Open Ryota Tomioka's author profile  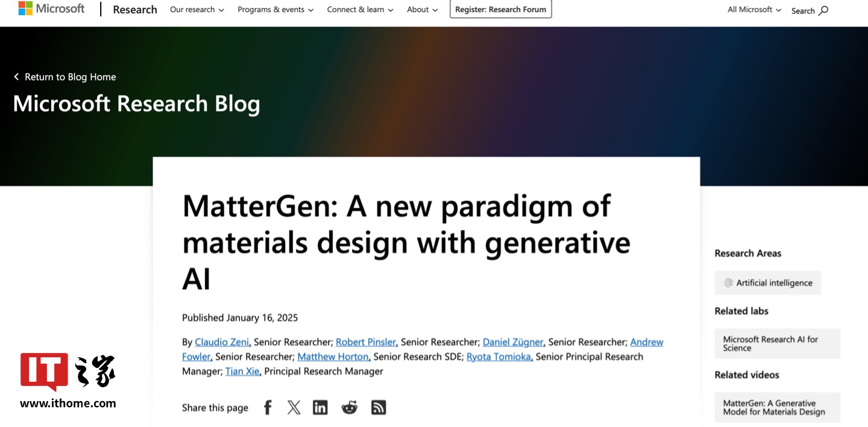(x=499, y=357)
